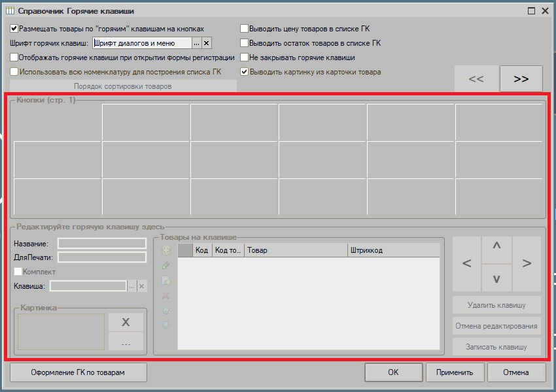Move the hot key down with the v arrow
The image size is (556, 392).
tap(496, 279)
